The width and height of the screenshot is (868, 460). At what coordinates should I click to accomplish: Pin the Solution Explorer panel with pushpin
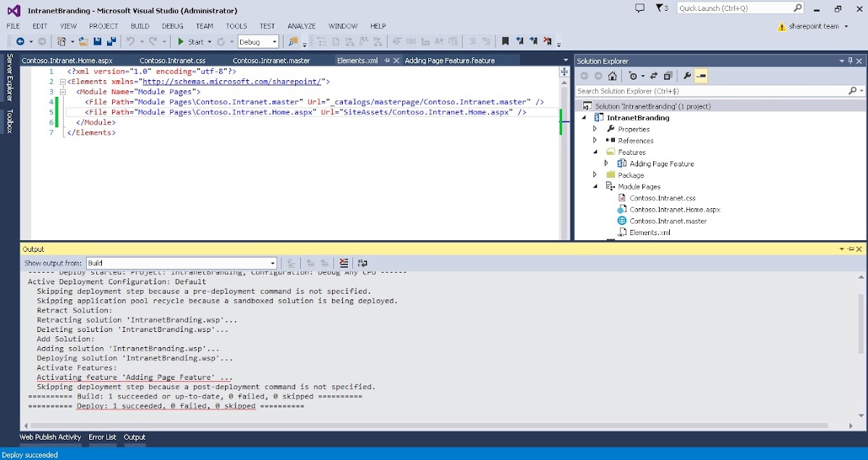pos(850,61)
